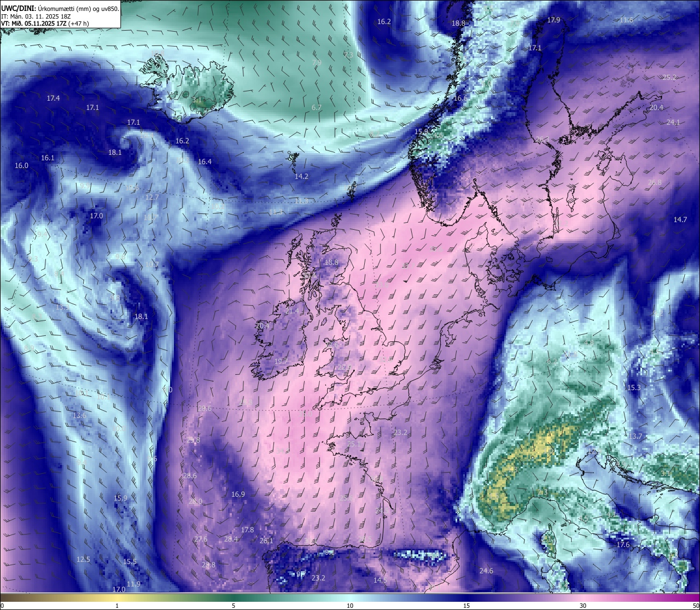Viewport: 700px width, 610px height.
Task: Click the map value "26.1"
Action: click(266, 541)
